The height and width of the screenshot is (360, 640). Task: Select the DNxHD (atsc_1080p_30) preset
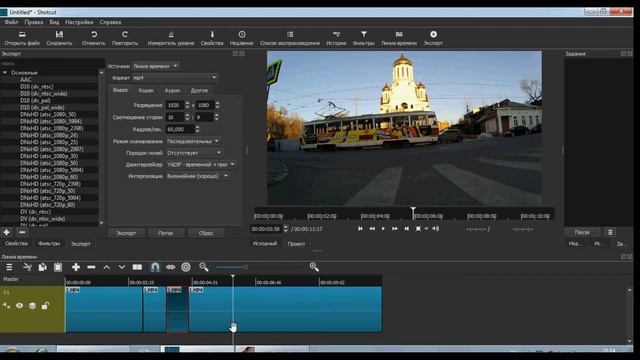tap(49, 156)
